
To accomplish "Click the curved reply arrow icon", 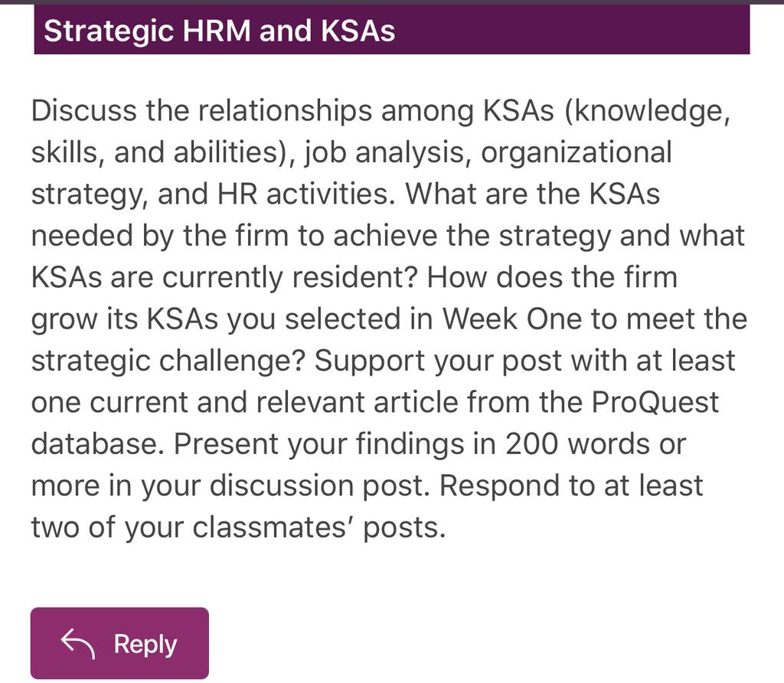I will click(x=77, y=643).
